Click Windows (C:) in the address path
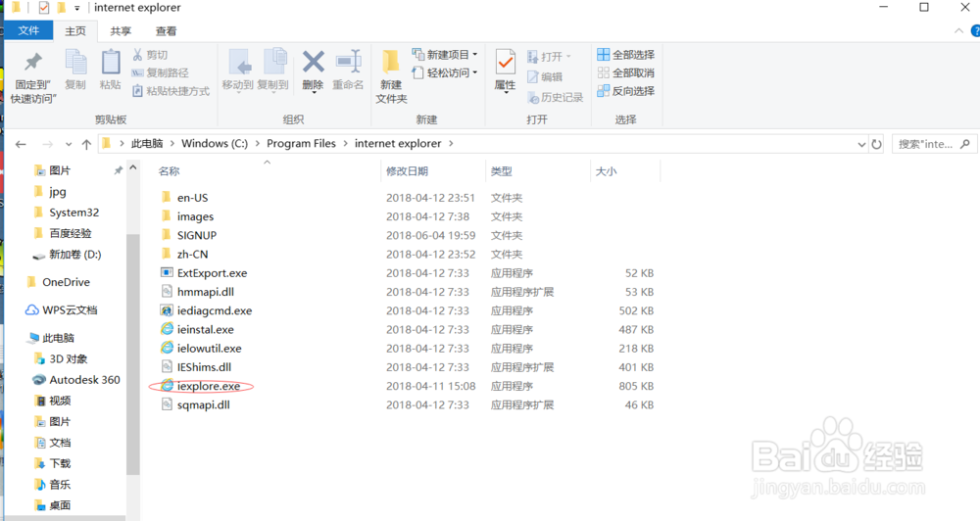980x521 pixels. coord(215,144)
